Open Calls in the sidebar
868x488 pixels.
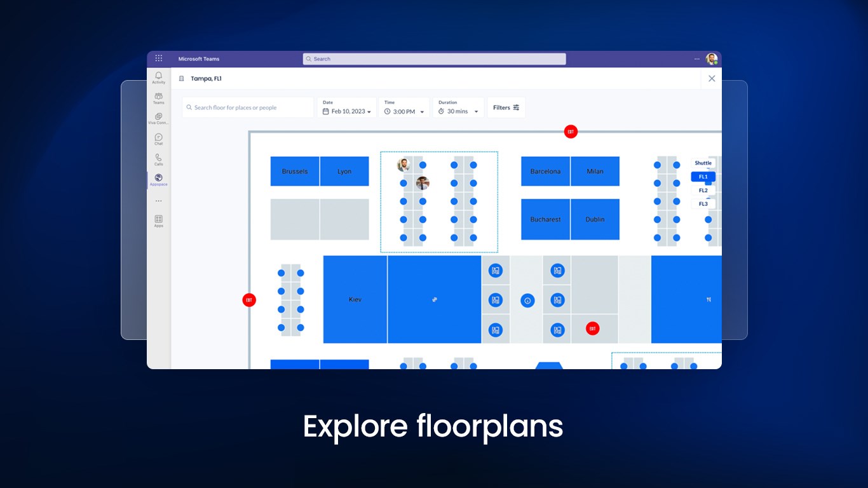(x=159, y=159)
